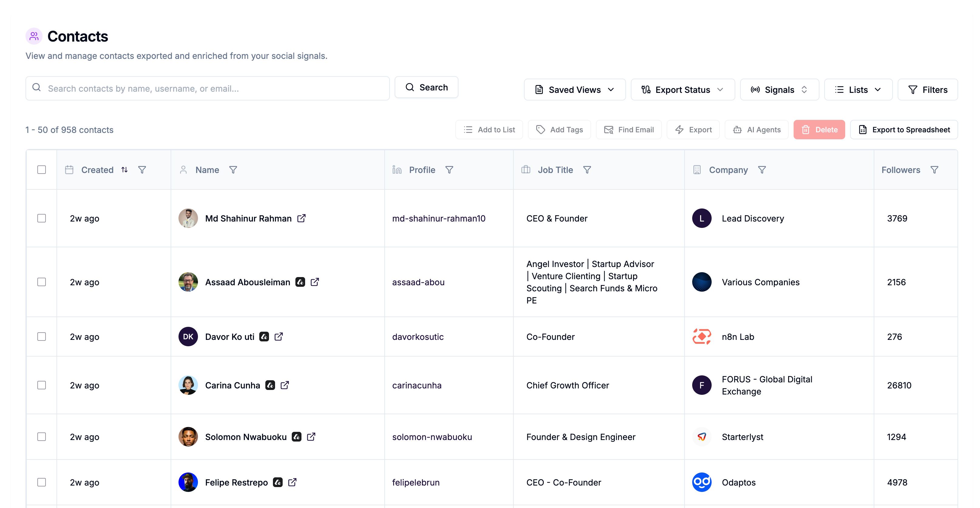
Task: Click the badge icon next to Assaad Abousleiman
Action: [x=300, y=282]
